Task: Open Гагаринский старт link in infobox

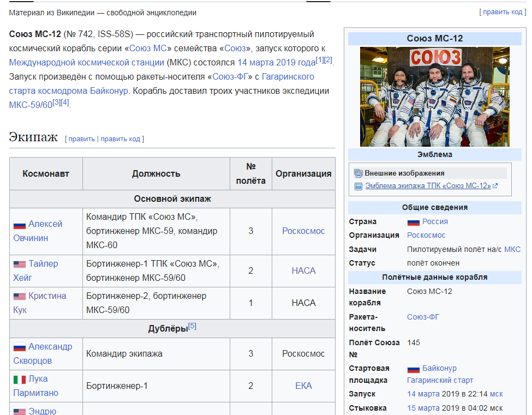Action: coord(440,381)
